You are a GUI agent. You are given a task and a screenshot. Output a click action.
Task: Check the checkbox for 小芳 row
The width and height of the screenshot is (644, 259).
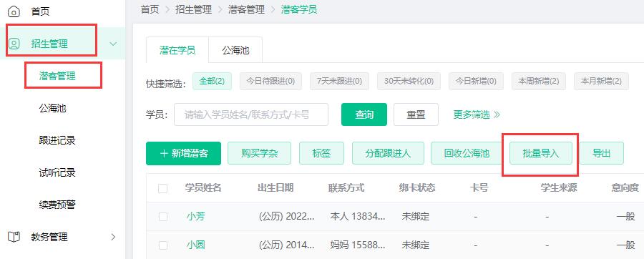[163, 217]
